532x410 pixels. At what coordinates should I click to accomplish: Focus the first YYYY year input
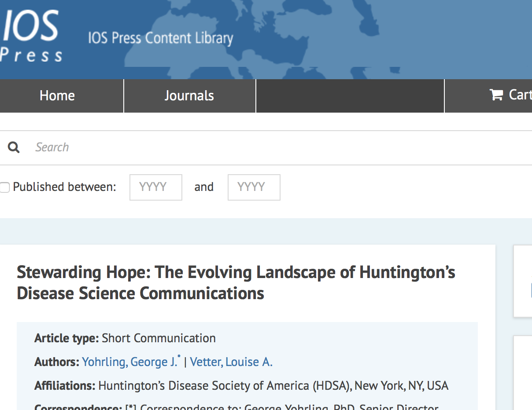pos(155,187)
